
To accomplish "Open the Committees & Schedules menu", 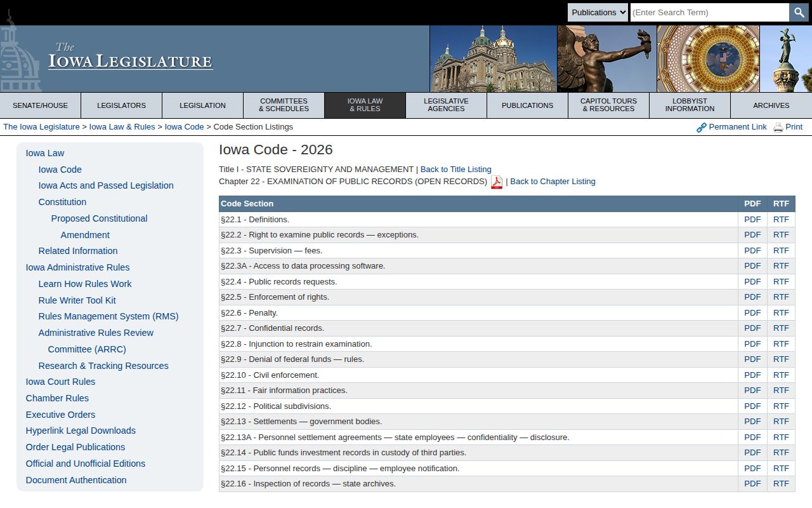I will pos(284,105).
